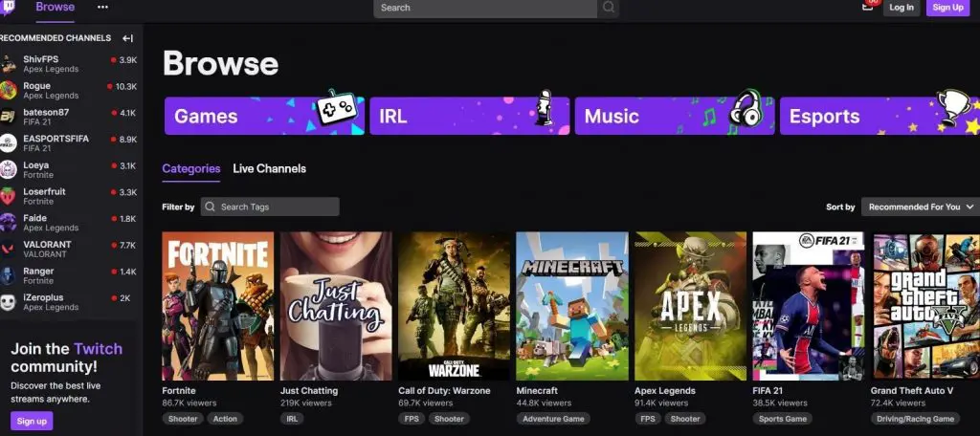
Task: Click the sidebar Sign up button
Action: [x=32, y=421]
